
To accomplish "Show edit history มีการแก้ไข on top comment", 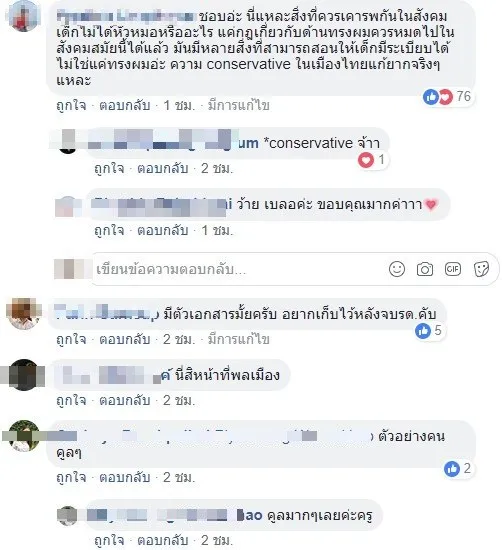I will click(239, 105).
